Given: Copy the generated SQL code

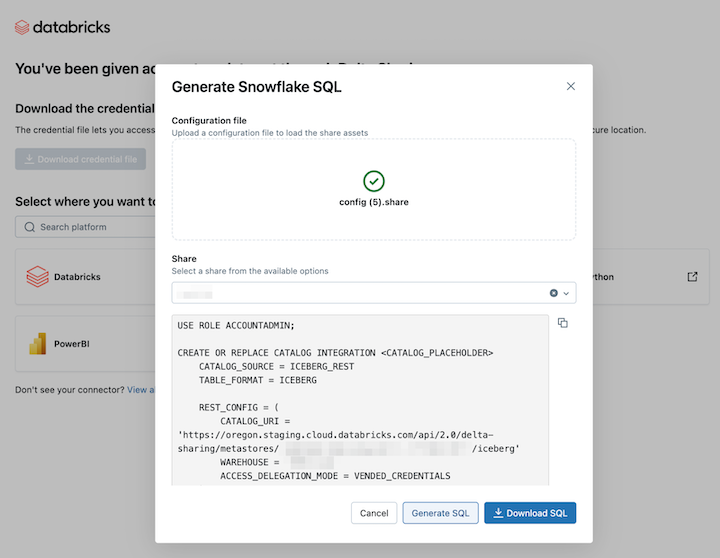Looking at the screenshot, I should coord(563,323).
